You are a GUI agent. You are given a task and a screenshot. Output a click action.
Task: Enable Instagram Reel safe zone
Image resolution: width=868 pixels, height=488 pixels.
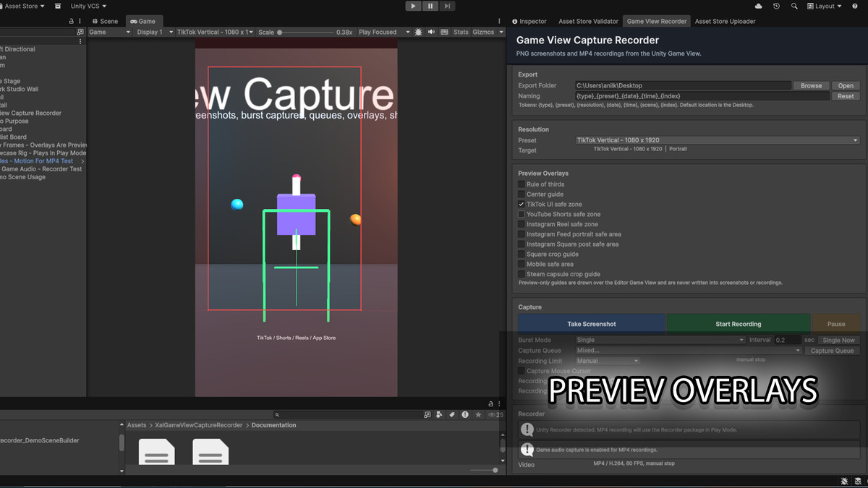521,224
